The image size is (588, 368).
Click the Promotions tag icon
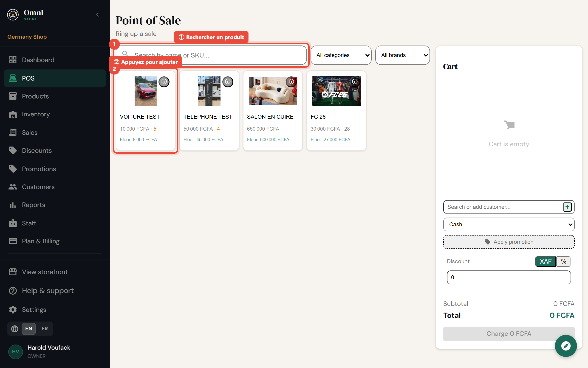click(x=13, y=169)
